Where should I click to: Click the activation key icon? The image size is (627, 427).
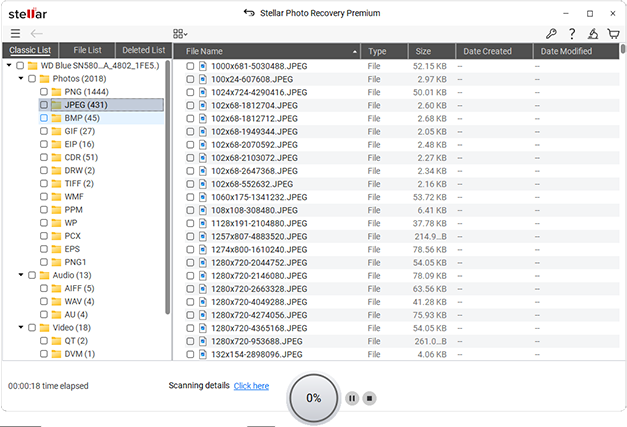point(551,34)
